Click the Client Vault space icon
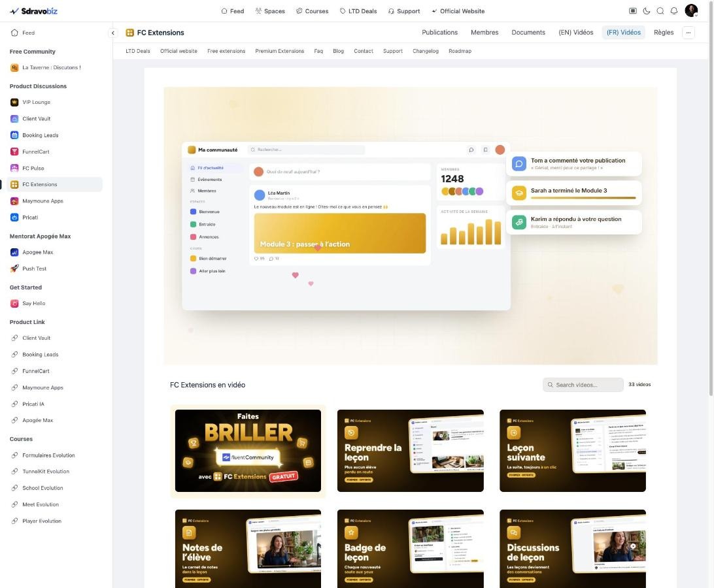The width and height of the screenshot is (714, 588). [14, 119]
